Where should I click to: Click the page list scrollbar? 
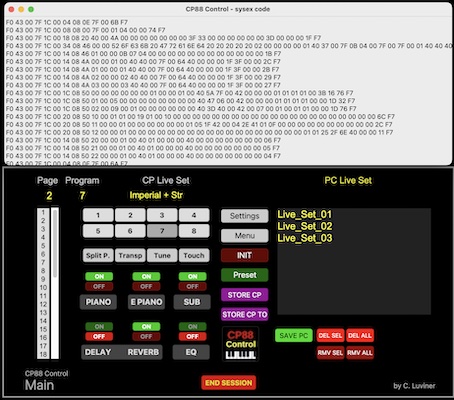55,283
